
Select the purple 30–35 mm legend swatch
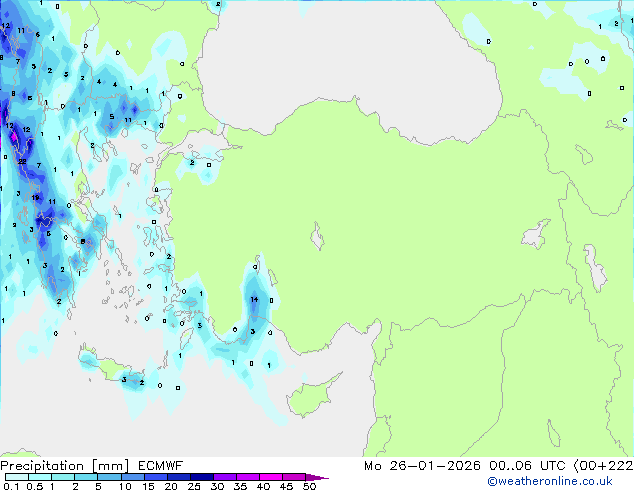pyautogui.click(x=225, y=477)
